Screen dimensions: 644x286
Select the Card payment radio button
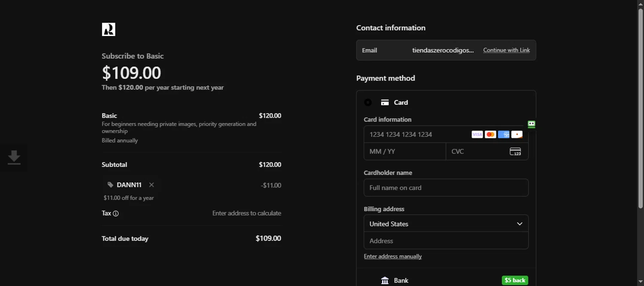click(x=368, y=102)
